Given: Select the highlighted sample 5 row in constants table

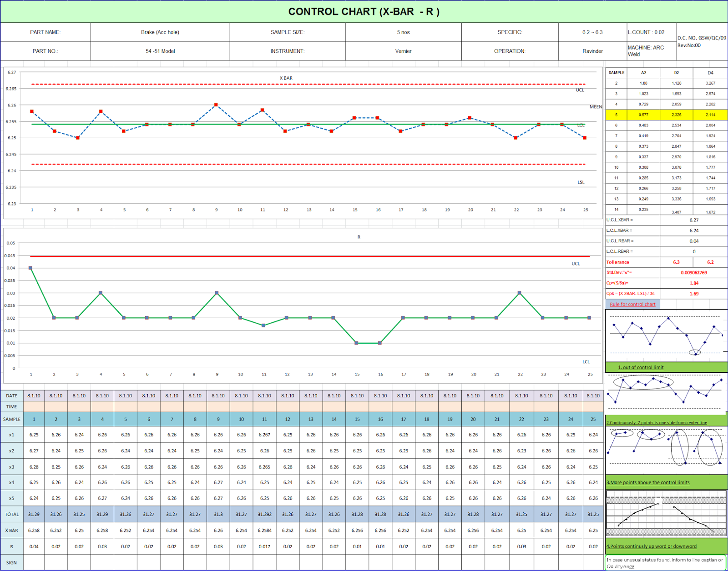Looking at the screenshot, I should click(665, 115).
